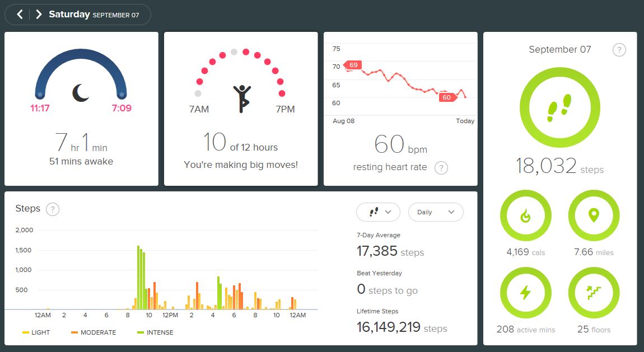The width and height of the screenshot is (644, 352).
Task: Click the 10 of 12 hours text
Action: coord(241,142)
